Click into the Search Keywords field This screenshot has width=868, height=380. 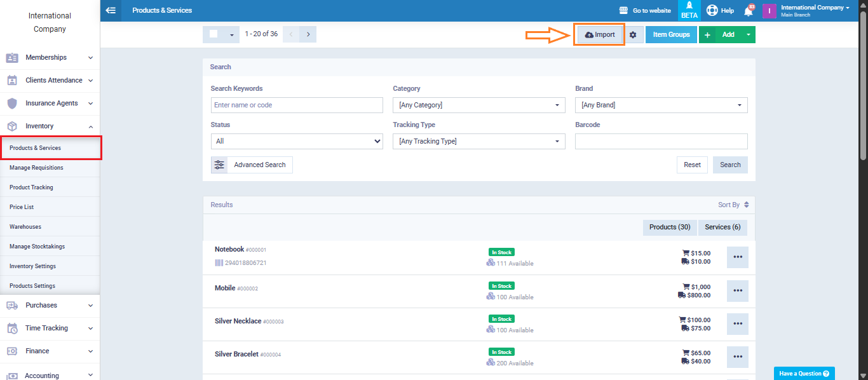297,105
